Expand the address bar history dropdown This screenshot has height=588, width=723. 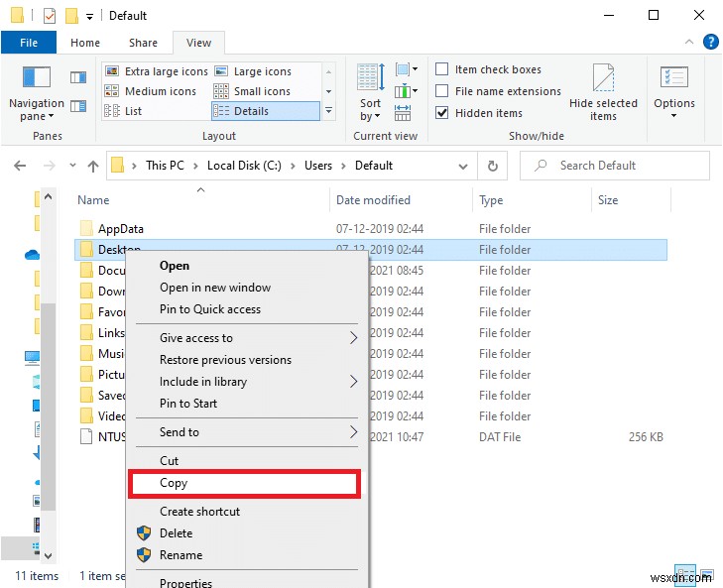pos(463,166)
